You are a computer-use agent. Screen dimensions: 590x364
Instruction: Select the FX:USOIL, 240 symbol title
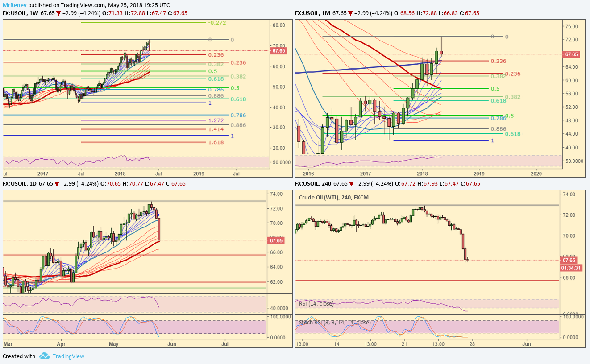point(314,183)
